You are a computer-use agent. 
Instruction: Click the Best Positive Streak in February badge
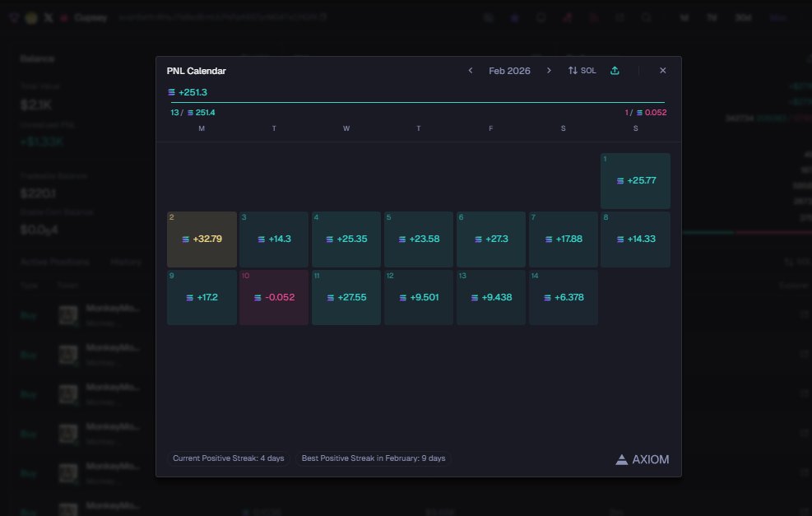pyautogui.click(x=374, y=458)
